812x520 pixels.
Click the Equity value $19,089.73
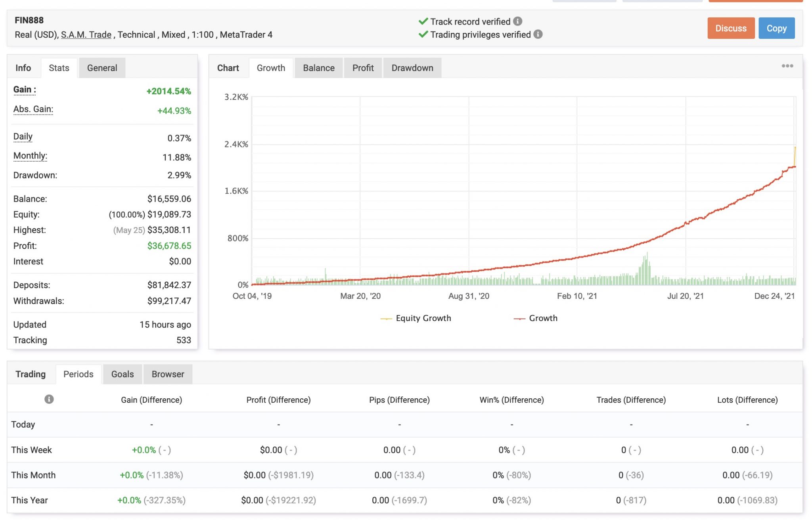tap(169, 214)
